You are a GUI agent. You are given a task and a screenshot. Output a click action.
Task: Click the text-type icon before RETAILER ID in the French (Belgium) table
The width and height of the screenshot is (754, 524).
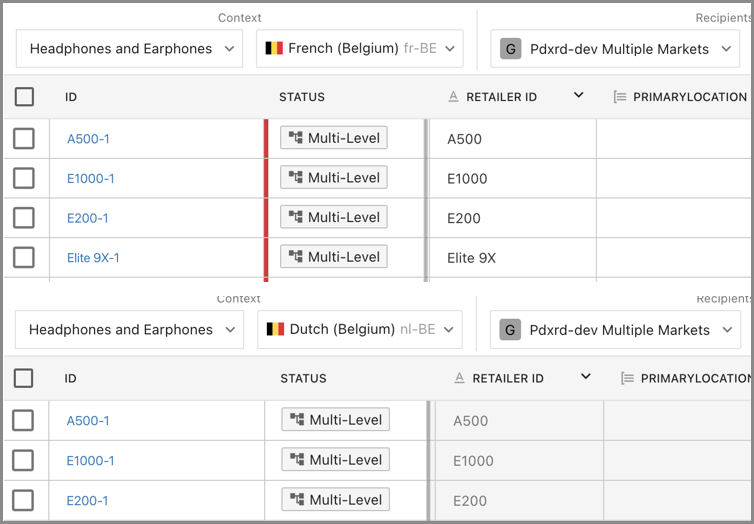(453, 97)
